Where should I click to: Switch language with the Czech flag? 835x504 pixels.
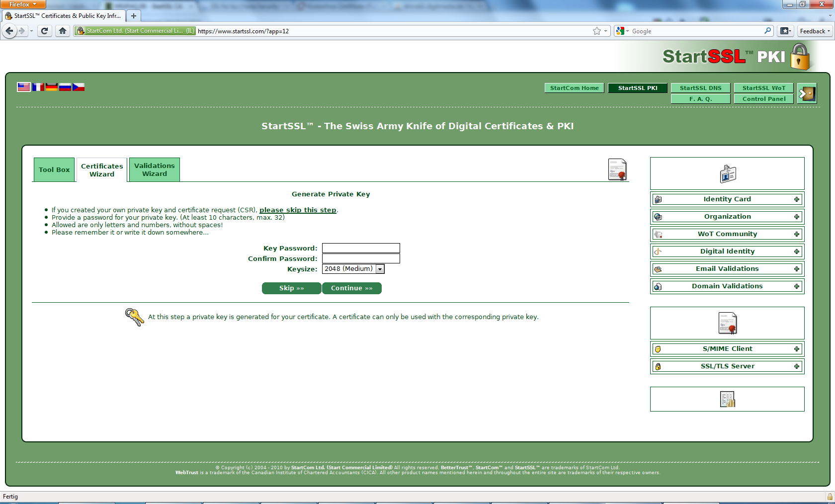point(79,87)
